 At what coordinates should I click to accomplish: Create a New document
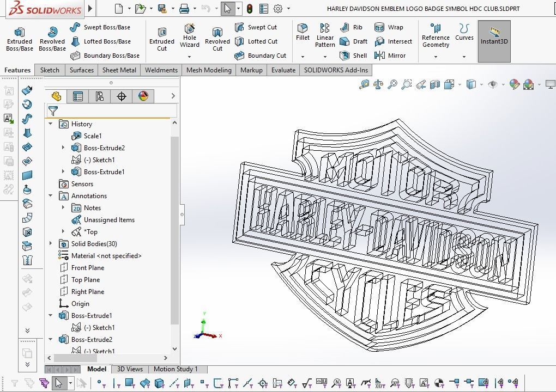pos(119,9)
